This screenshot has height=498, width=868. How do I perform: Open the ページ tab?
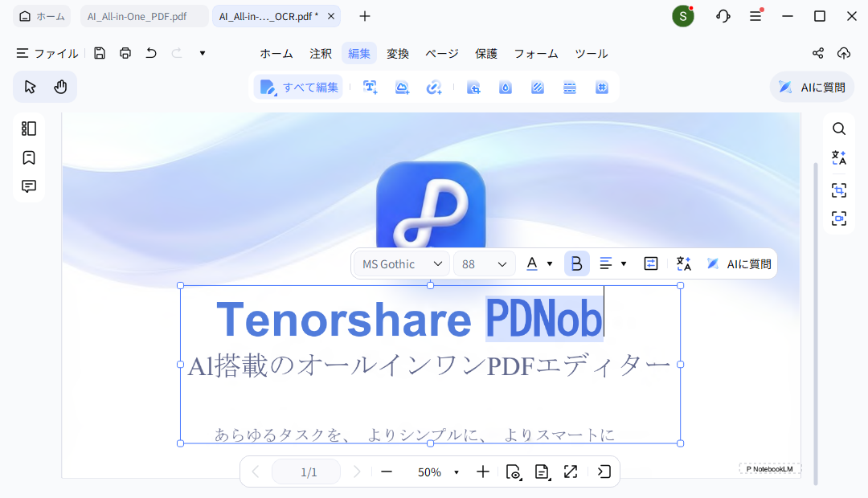[442, 54]
